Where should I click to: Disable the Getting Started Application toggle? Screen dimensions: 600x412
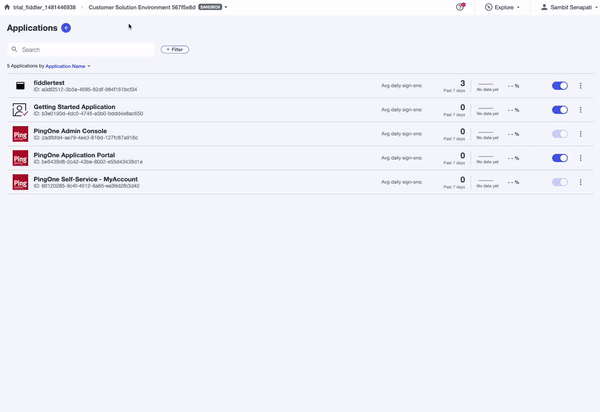[560, 110]
